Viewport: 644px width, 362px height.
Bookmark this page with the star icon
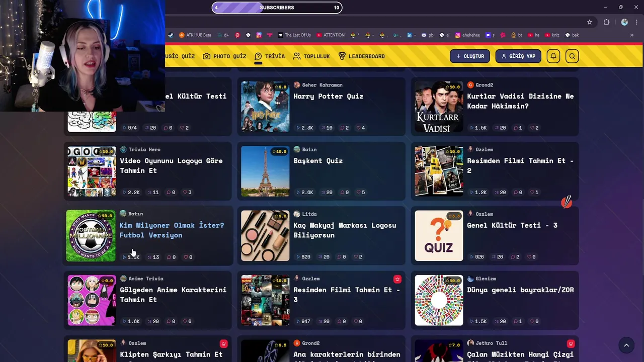(590, 22)
